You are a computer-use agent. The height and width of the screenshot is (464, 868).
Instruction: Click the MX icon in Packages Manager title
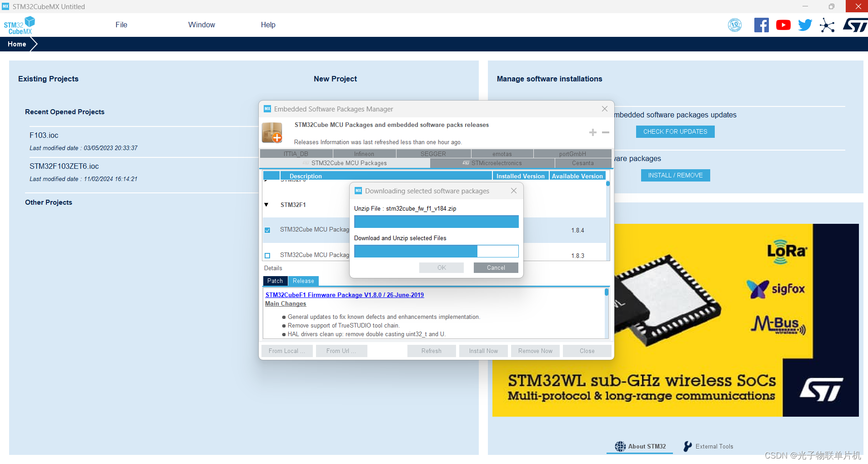267,109
